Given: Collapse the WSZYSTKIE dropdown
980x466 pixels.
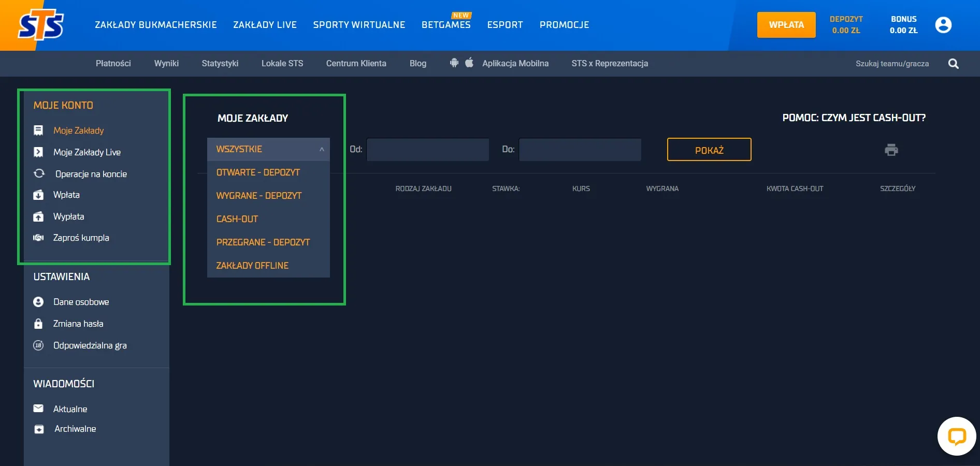Looking at the screenshot, I should [x=268, y=149].
